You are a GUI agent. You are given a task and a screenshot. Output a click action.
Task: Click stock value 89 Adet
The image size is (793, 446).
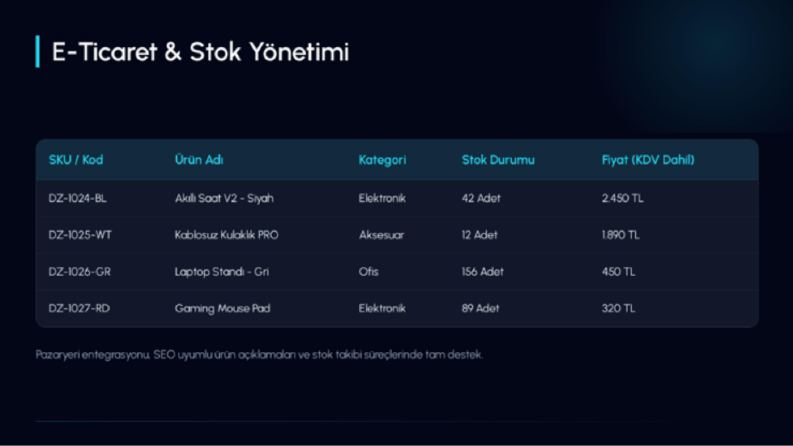click(480, 308)
